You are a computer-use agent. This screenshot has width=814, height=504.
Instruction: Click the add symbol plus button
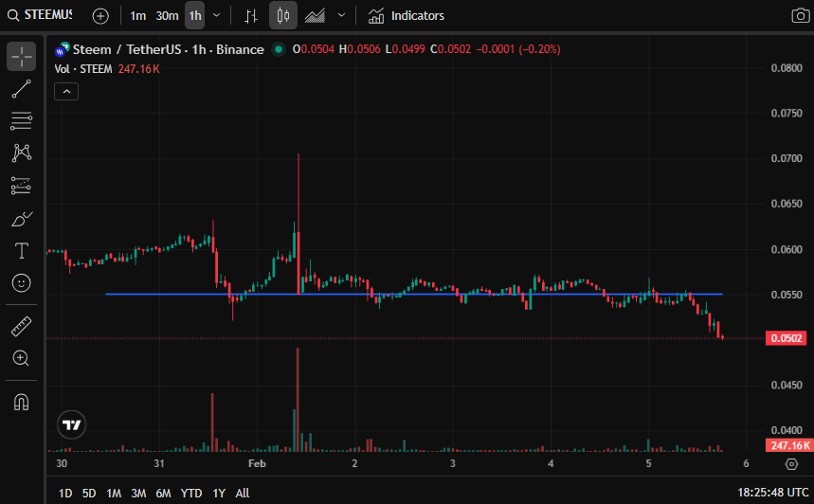click(x=100, y=15)
